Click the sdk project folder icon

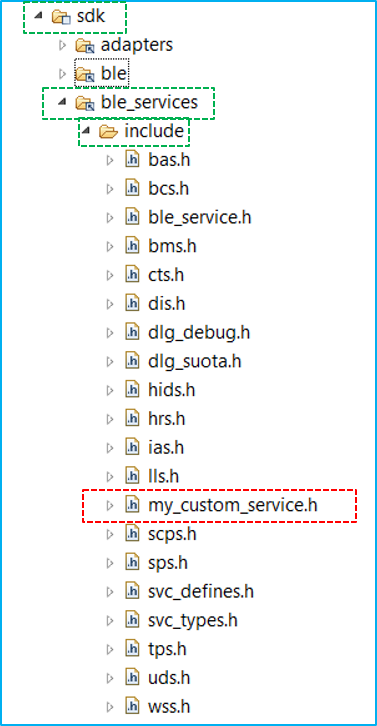pos(61,17)
